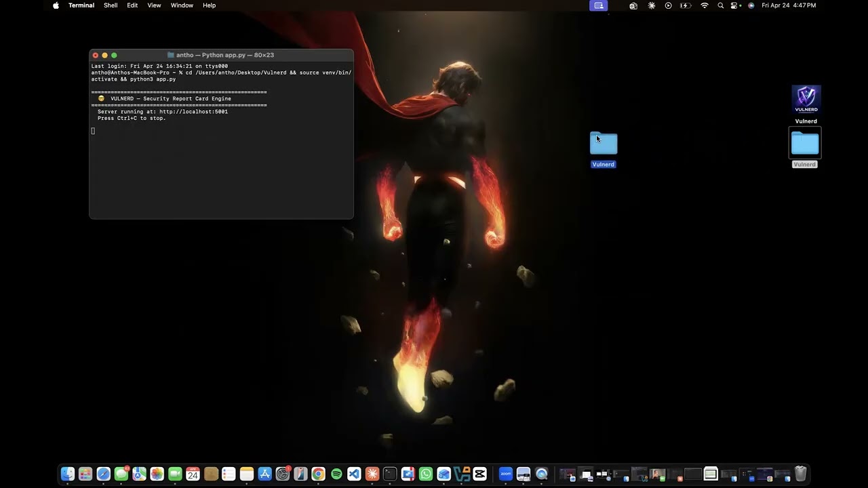The image size is (868, 488).
Task: Click the Wi-Fi status icon
Action: click(x=705, y=5)
